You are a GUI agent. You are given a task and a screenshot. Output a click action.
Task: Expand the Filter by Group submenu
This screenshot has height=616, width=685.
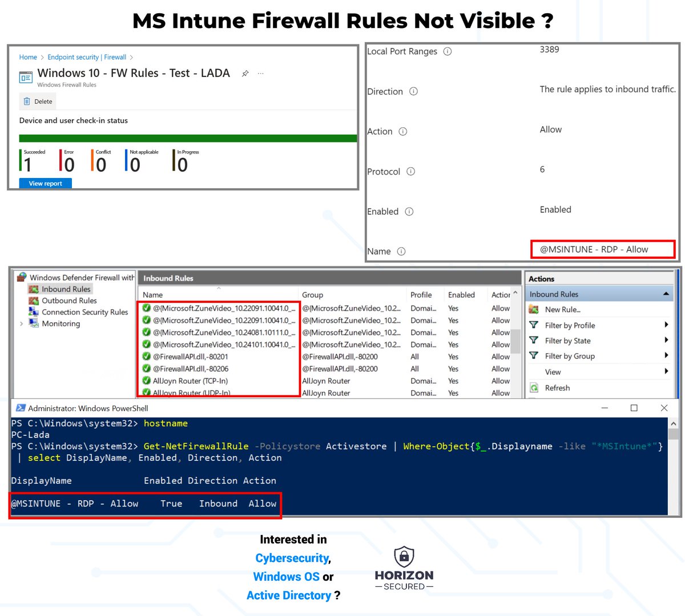666,356
